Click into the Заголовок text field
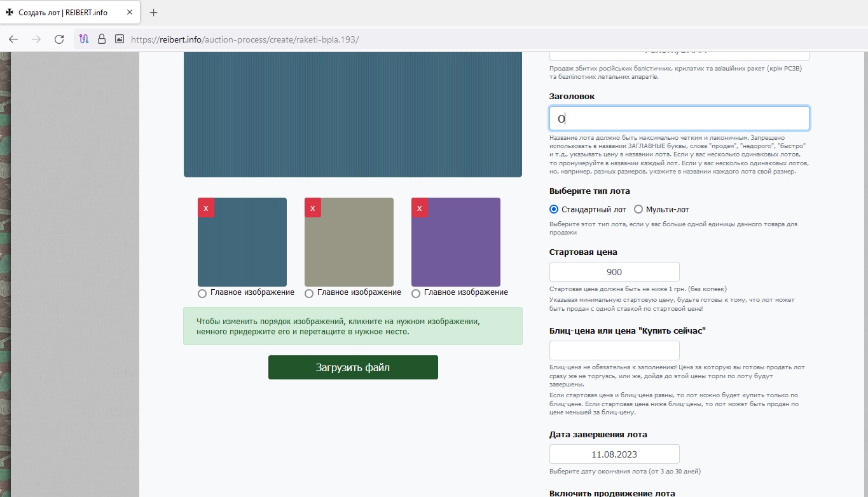Viewport: 868px width, 497px height. (679, 118)
